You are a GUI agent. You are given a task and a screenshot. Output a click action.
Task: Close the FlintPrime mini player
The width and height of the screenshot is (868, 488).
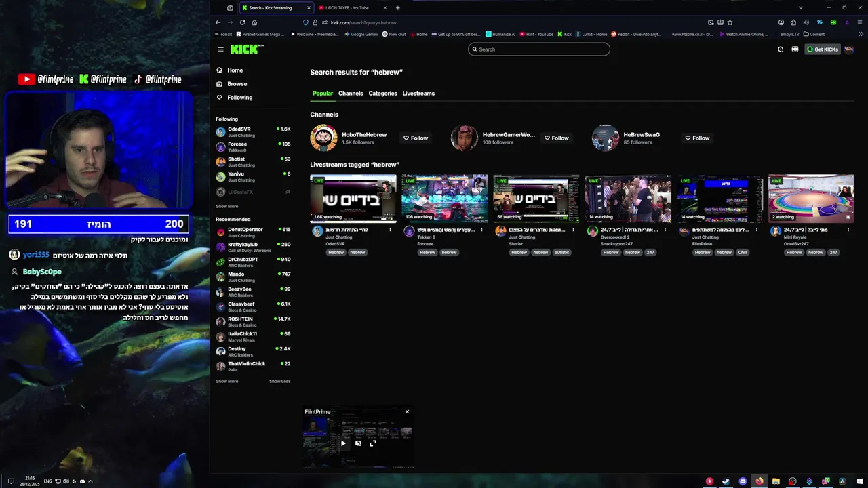point(407,411)
